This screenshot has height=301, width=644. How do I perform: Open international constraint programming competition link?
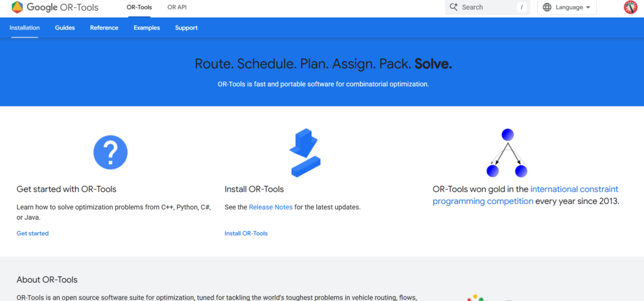(525, 195)
